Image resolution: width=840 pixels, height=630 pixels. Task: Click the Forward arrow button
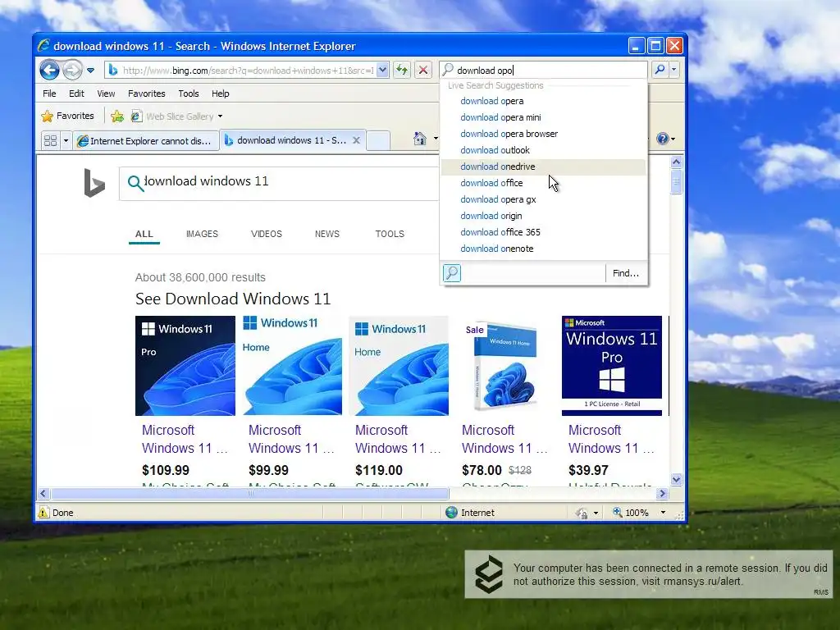[72, 70]
